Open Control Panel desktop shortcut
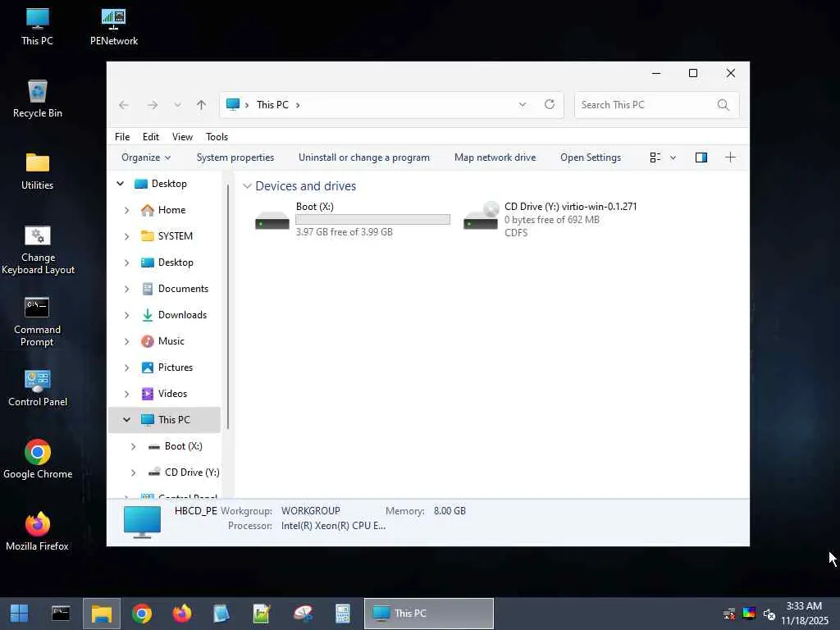Image resolution: width=840 pixels, height=630 pixels. 38,388
